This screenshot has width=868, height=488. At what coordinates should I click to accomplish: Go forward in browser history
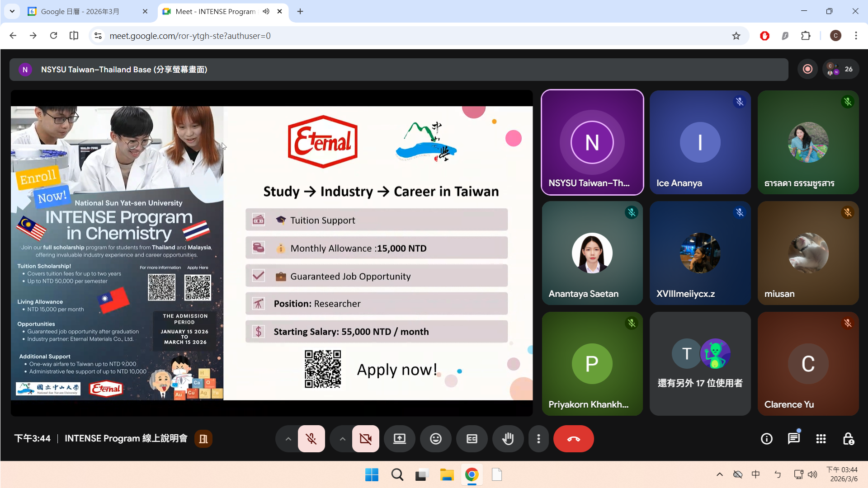point(33,36)
